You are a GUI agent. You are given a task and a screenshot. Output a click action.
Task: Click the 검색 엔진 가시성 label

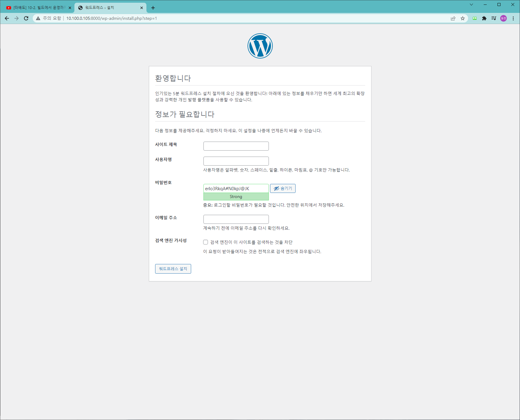click(171, 241)
